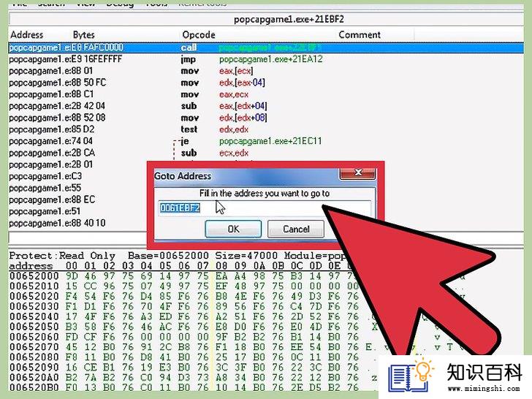Image resolution: width=532 pixels, height=399 pixels.
Task: Select the row with byte 55
Action: [77, 188]
